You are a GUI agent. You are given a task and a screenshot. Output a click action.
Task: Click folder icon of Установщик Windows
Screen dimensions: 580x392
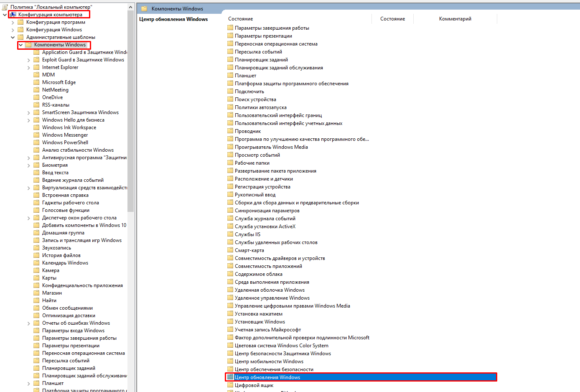point(230,321)
